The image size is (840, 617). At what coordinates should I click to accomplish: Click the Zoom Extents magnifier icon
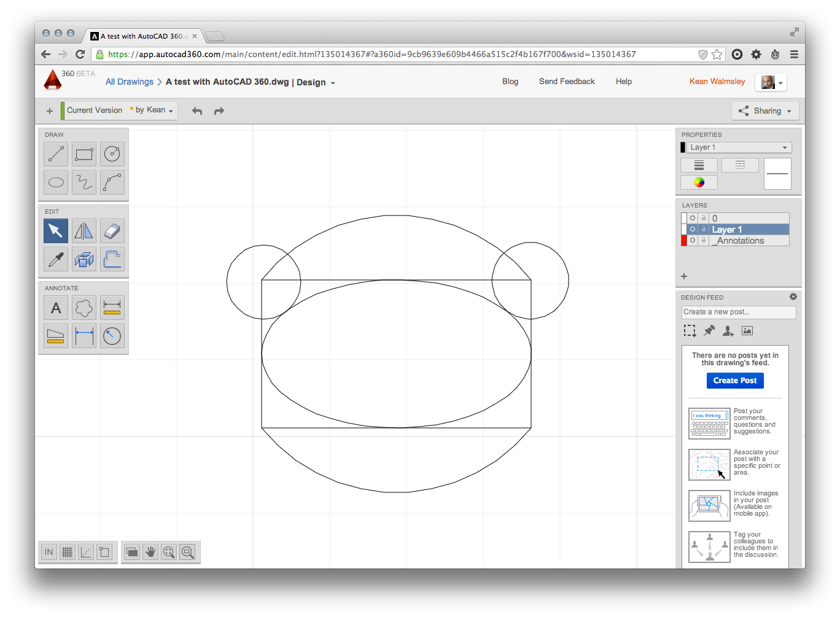coord(169,552)
